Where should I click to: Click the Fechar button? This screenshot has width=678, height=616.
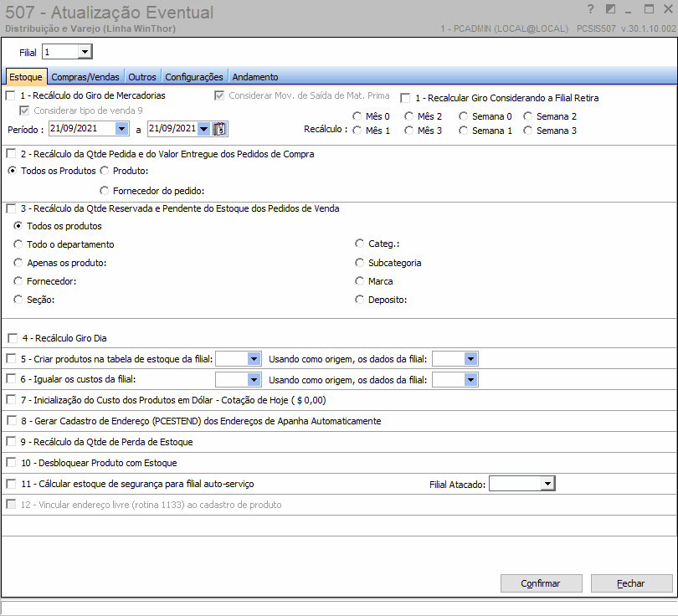631,583
